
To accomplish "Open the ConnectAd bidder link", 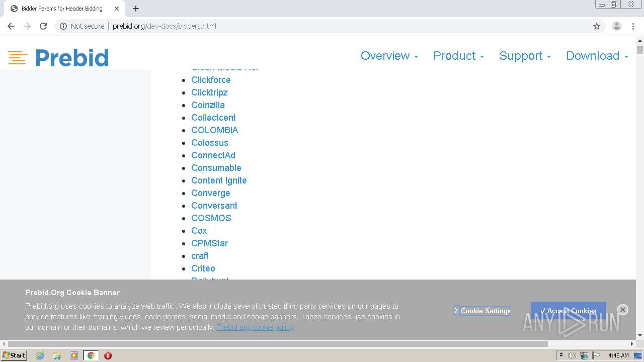I will [x=213, y=155].
